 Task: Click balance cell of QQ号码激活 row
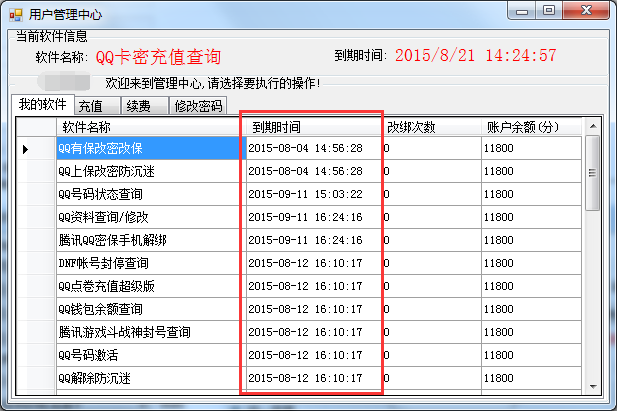click(531, 355)
